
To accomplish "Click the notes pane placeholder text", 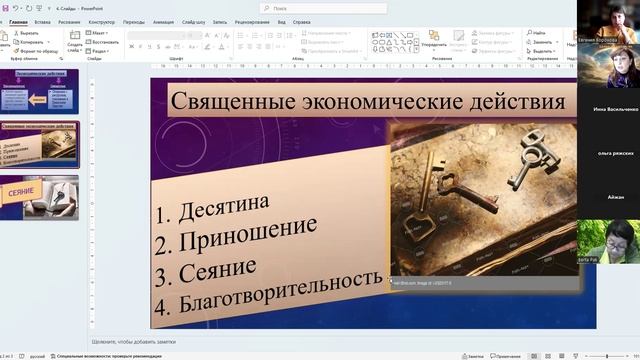I will tap(134, 342).
